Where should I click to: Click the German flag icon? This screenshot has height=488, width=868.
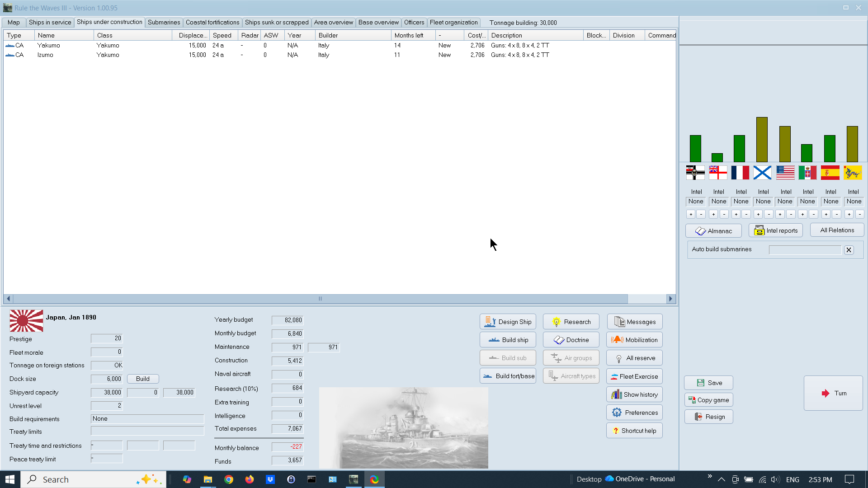tap(695, 173)
